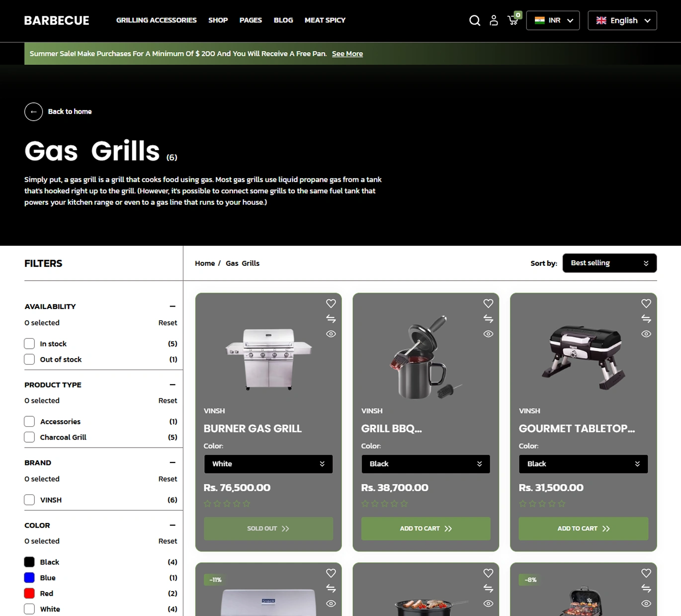Click the Home breadcrumb link

205,263
